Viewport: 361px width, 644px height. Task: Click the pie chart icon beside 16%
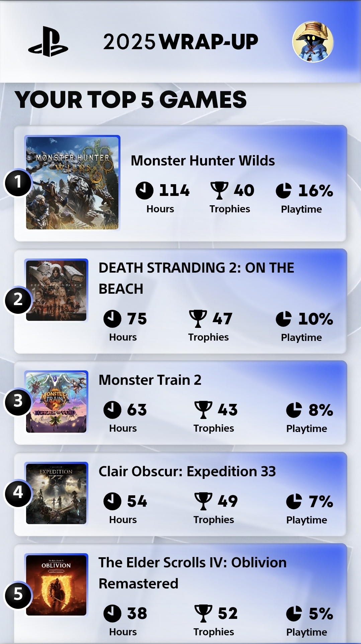coord(284,191)
